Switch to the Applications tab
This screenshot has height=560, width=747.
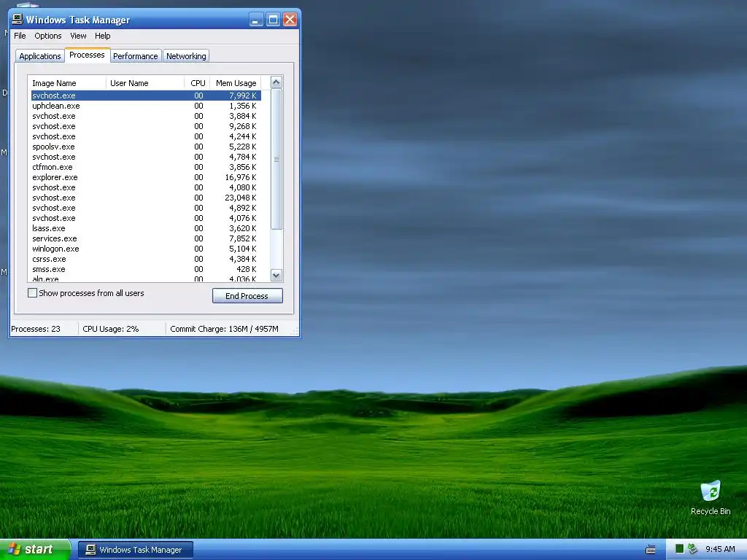tap(40, 55)
